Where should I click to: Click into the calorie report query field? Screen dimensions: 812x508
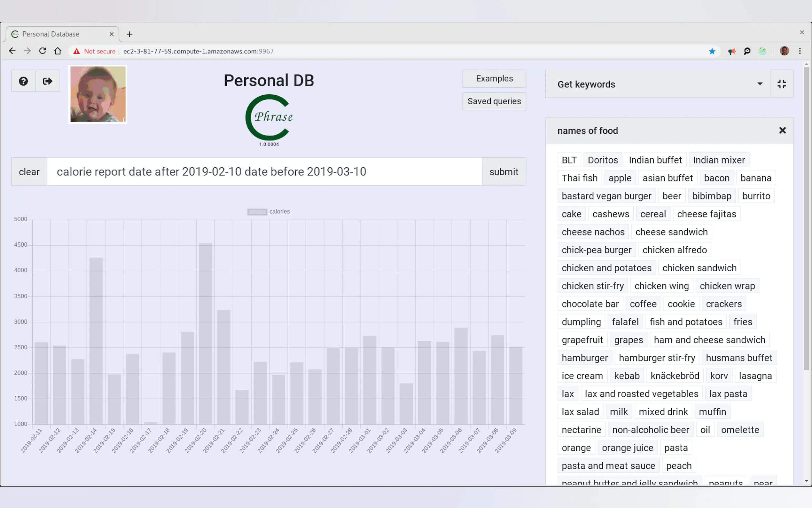point(264,172)
